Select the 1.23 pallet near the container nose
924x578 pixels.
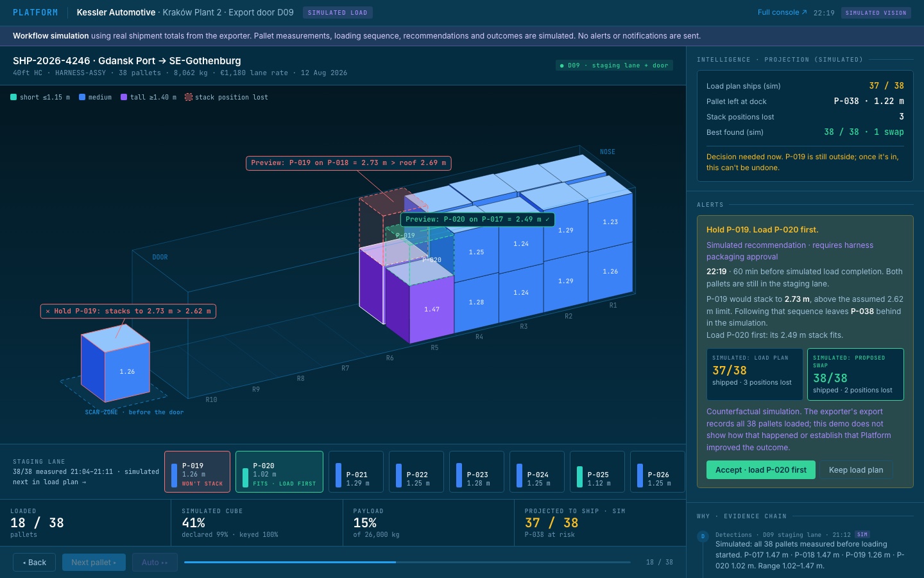coord(610,222)
